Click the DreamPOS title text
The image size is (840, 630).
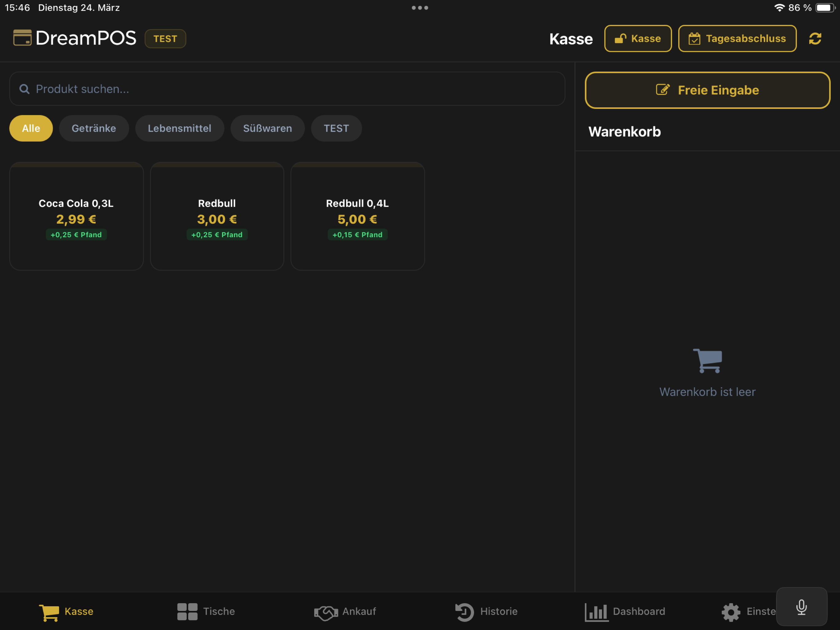point(86,38)
